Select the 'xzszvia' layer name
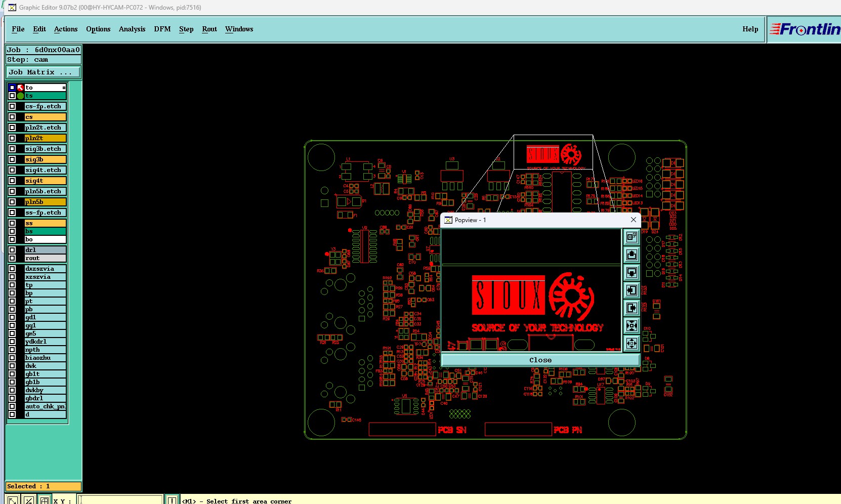This screenshot has height=504, width=841. click(46, 277)
